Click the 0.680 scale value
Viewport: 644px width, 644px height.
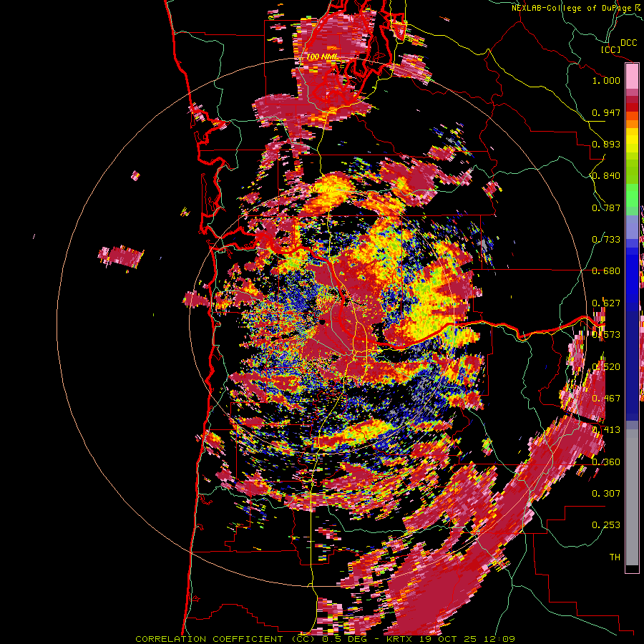606,271
